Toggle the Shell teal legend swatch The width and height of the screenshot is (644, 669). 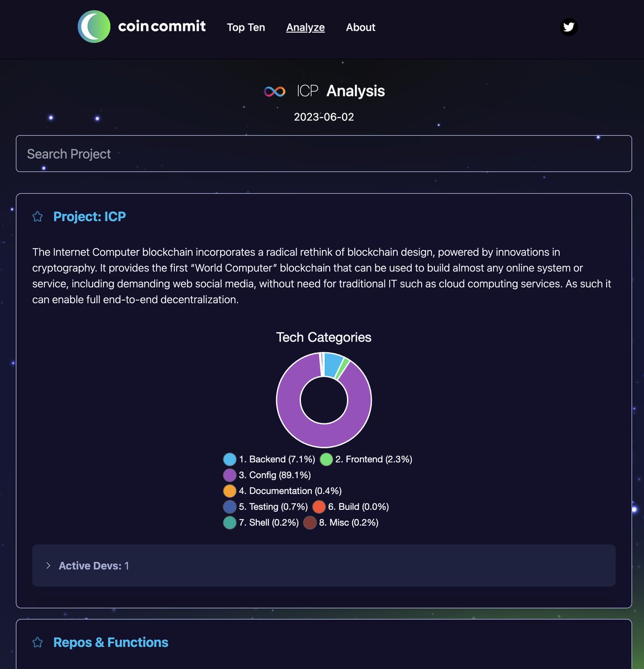tap(230, 522)
